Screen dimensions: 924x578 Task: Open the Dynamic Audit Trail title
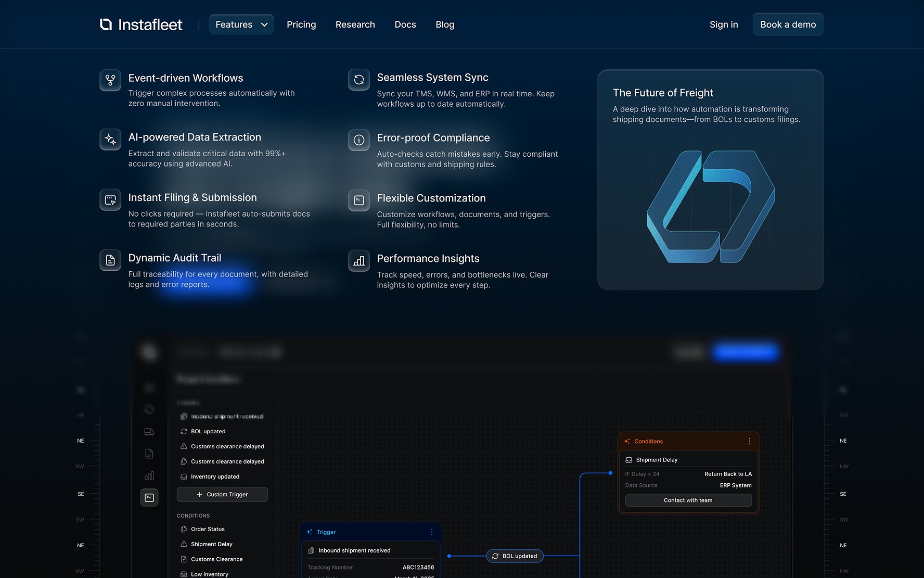click(175, 258)
